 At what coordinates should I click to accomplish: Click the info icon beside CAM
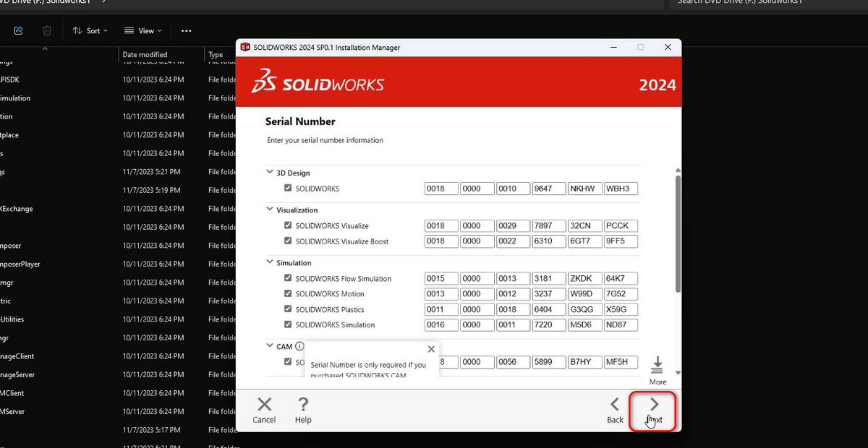click(299, 346)
